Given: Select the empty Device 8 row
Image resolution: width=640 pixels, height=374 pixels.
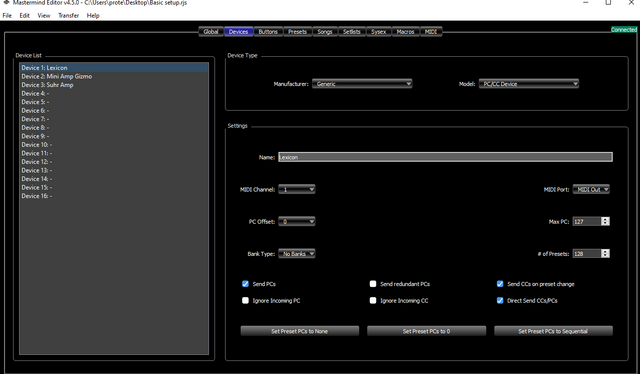Looking at the screenshot, I should click(x=114, y=128).
